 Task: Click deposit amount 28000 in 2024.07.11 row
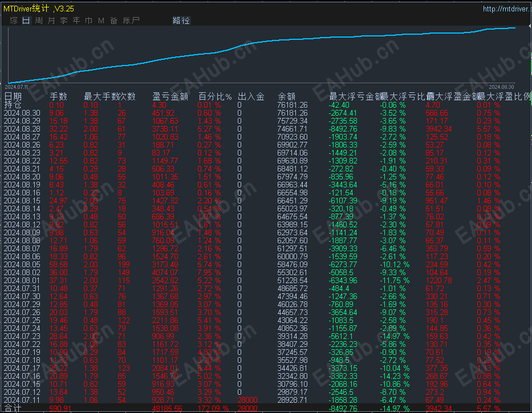pyautogui.click(x=247, y=400)
